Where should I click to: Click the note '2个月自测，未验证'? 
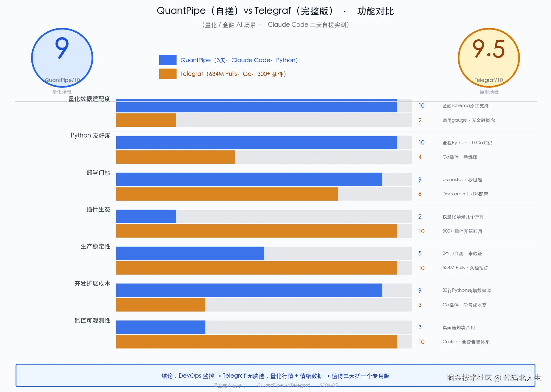click(462, 253)
